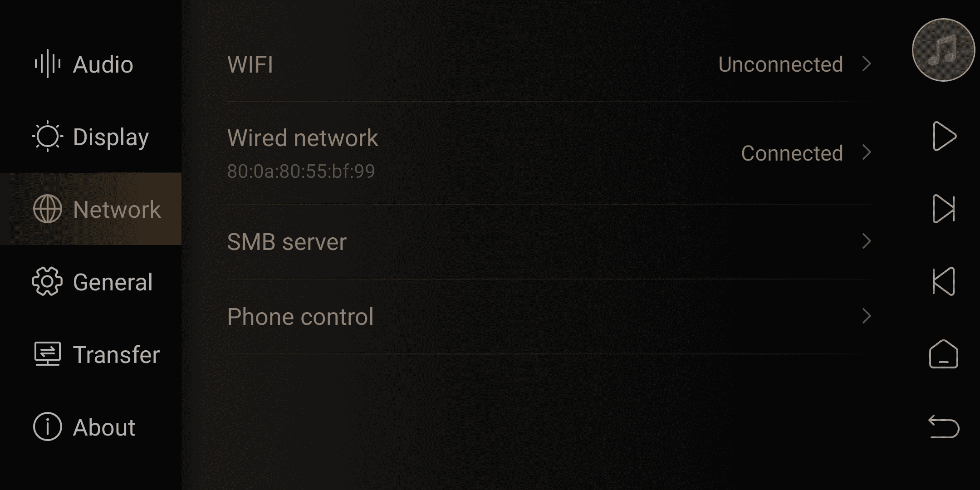Click the Wired network MAC address
This screenshot has height=490, width=980.
pos(301,171)
